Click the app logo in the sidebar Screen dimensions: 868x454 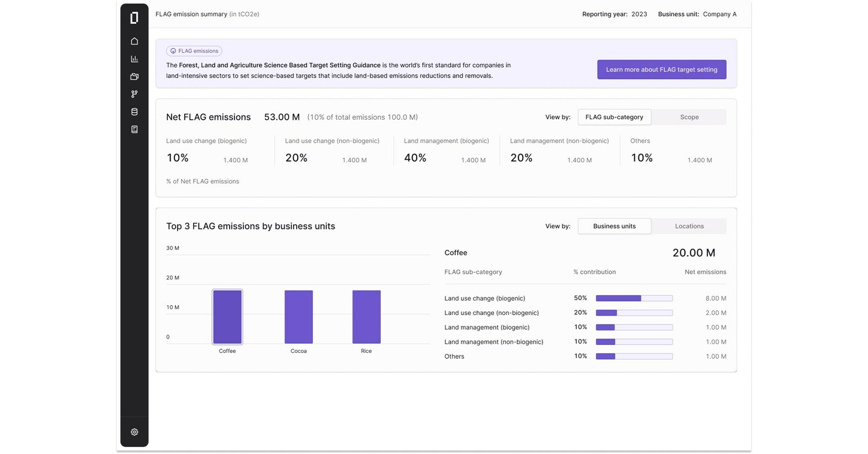pyautogui.click(x=134, y=18)
